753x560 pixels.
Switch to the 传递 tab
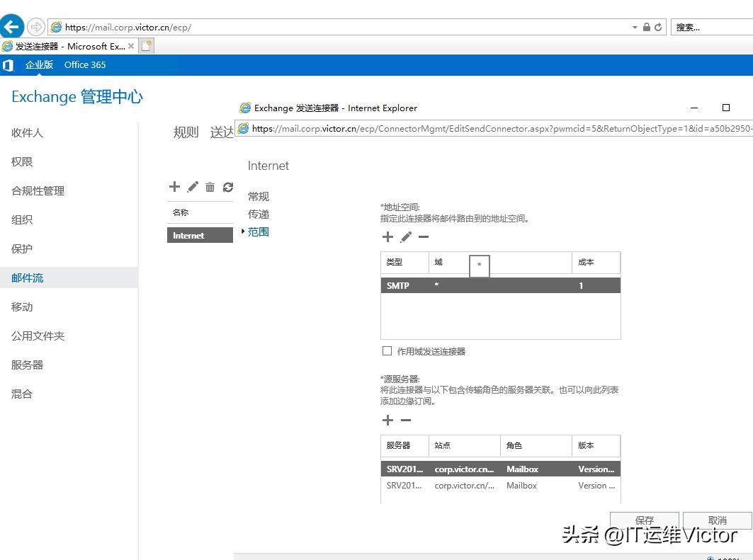coord(256,214)
